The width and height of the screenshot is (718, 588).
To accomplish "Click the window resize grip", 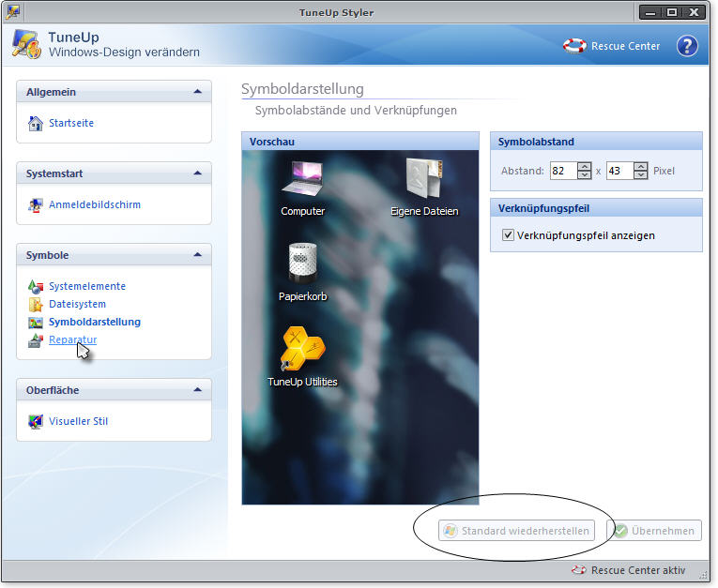I will [x=703, y=575].
